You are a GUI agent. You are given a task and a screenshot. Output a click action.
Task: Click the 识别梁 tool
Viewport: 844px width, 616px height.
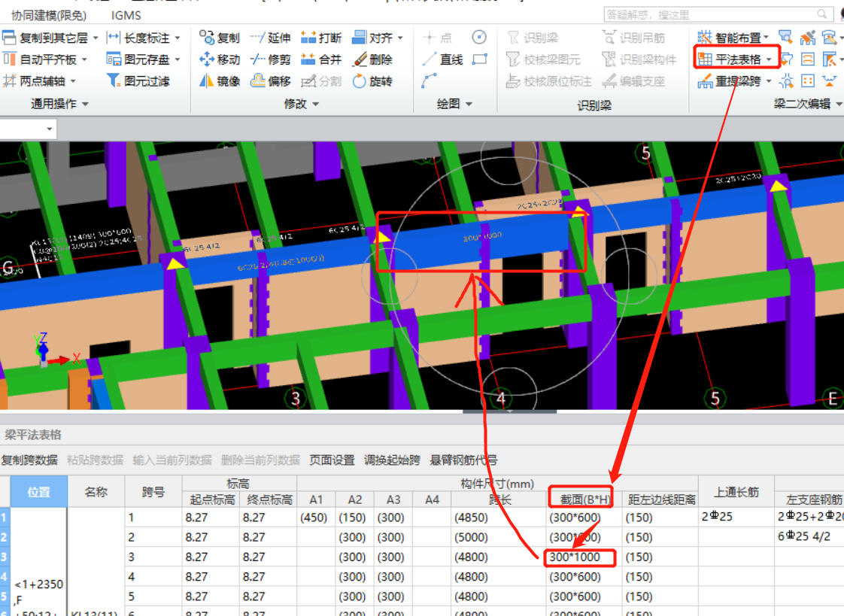533,38
